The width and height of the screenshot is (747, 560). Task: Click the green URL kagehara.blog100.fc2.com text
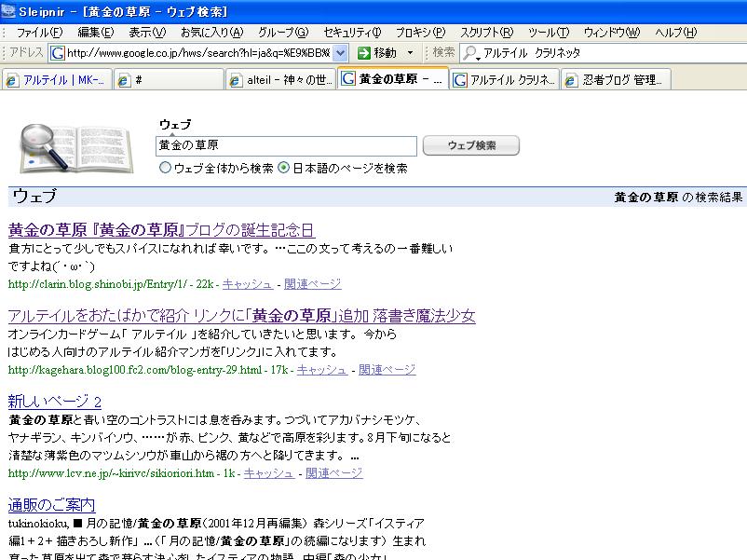(135, 370)
